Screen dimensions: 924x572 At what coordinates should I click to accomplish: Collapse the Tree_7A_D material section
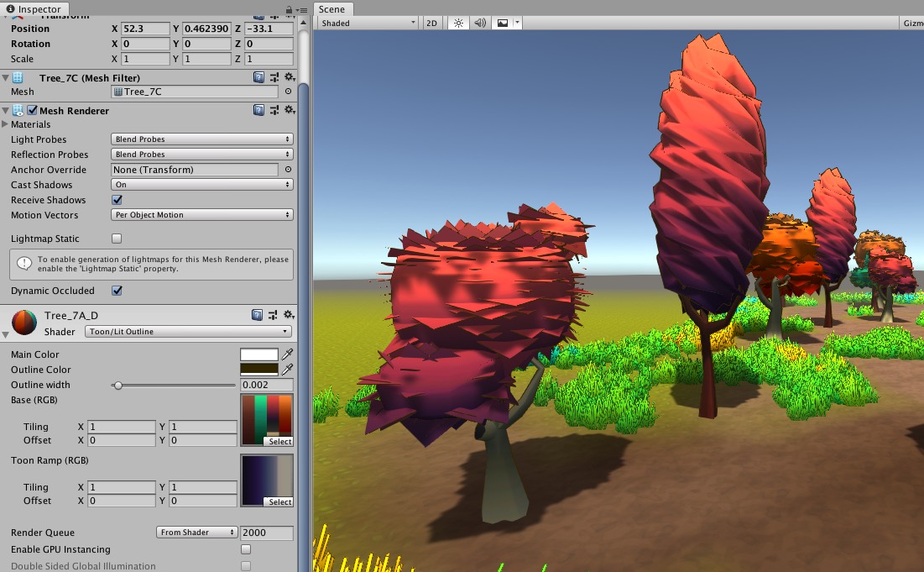pos(5,334)
